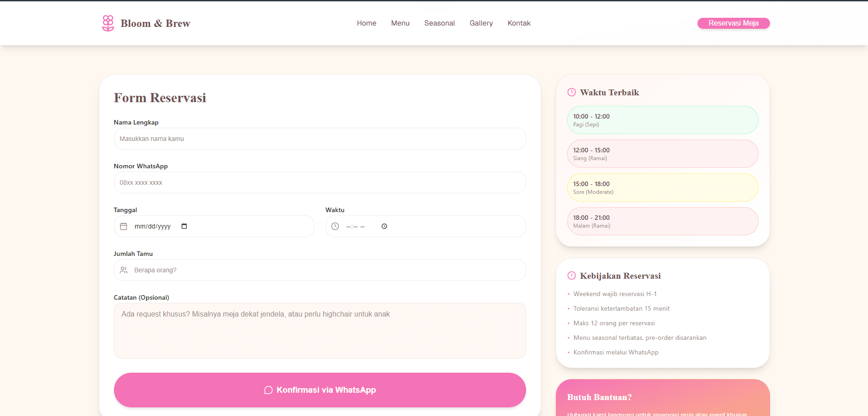Viewport: 868px width, 416px height.
Task: Click the alert icon beside Kebijakan Reservasi
Action: [x=571, y=276]
